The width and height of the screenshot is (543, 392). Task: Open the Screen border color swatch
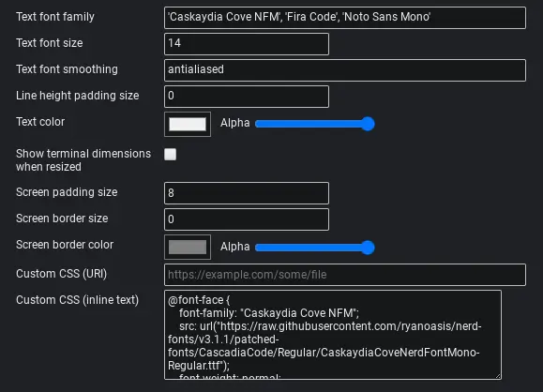pyautogui.click(x=188, y=248)
